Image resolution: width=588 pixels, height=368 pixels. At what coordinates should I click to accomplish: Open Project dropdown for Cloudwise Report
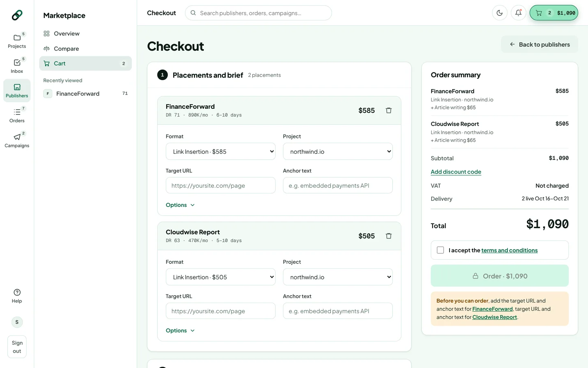point(338,277)
